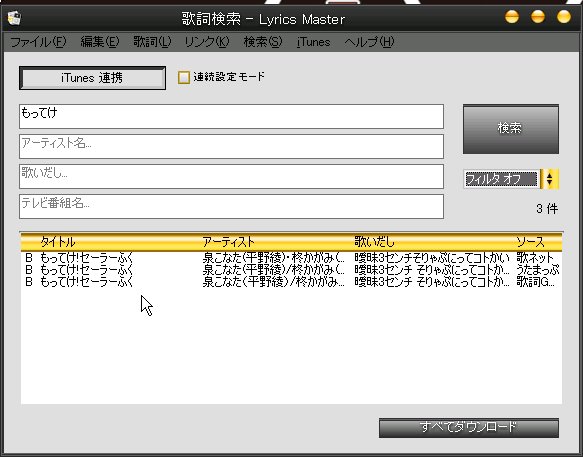Image resolution: width=583 pixels, height=457 pixels.
Task: Focus the アーティスト名 input field
Action: click(231, 147)
